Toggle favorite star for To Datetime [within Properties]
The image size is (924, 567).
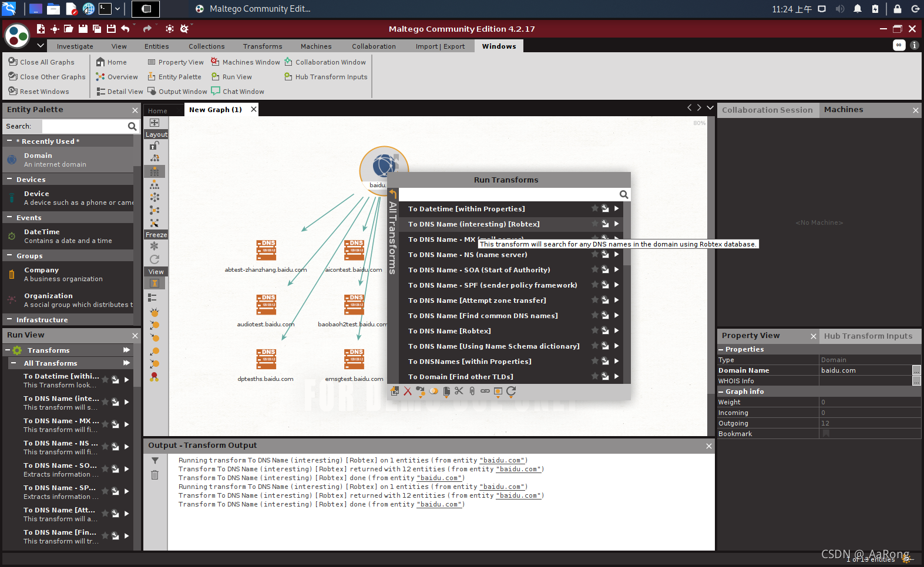(x=594, y=208)
